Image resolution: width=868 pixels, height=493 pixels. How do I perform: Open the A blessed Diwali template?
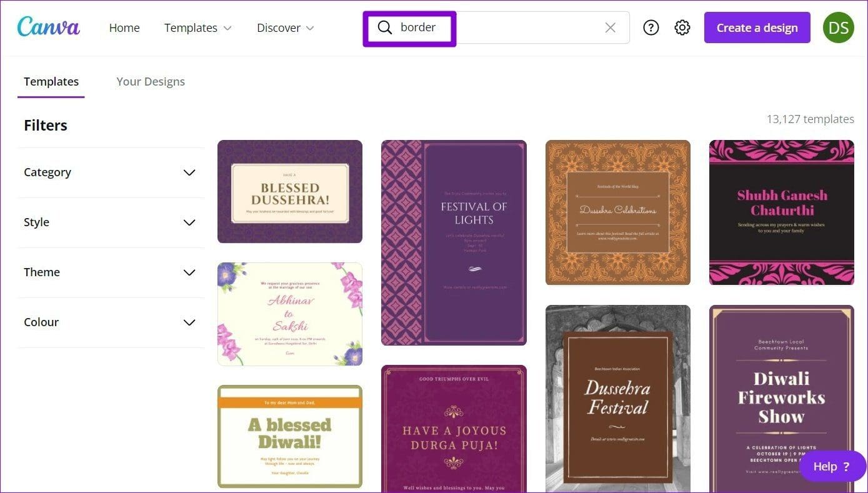(x=290, y=436)
